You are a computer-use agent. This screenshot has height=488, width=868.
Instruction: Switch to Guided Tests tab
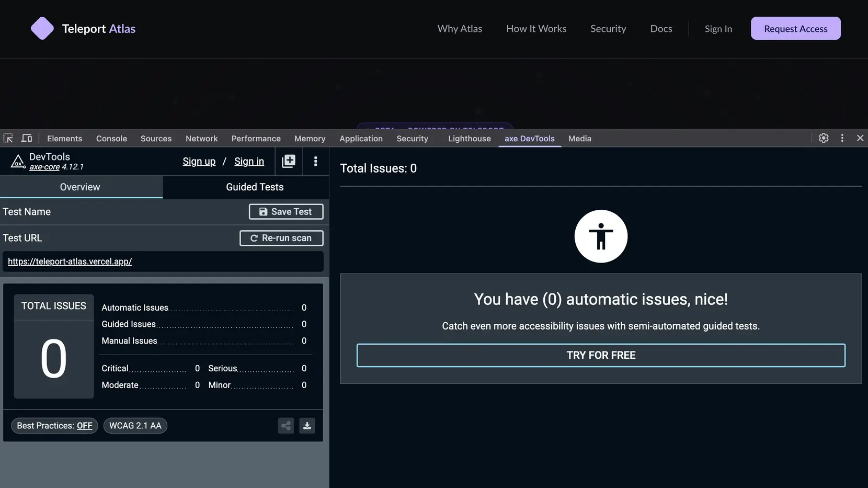point(255,187)
